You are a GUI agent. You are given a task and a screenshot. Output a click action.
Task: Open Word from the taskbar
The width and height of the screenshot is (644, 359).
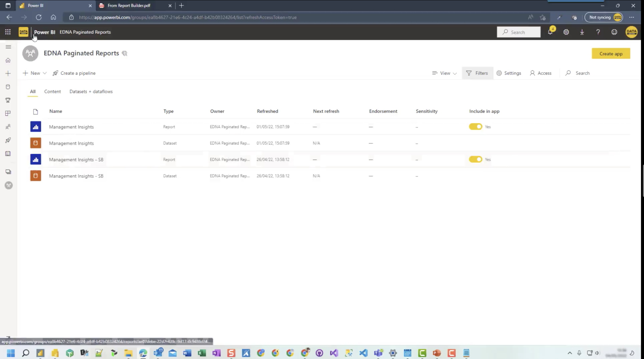(187, 353)
